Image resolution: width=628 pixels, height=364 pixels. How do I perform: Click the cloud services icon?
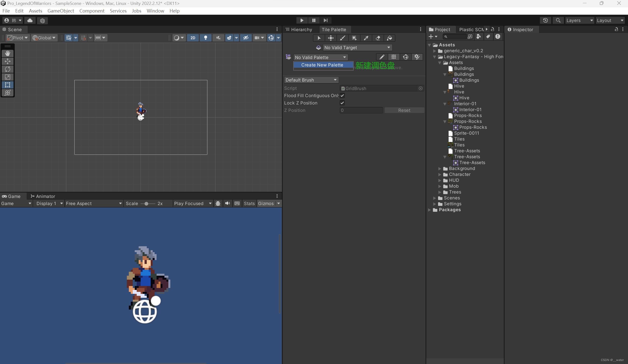coord(30,20)
